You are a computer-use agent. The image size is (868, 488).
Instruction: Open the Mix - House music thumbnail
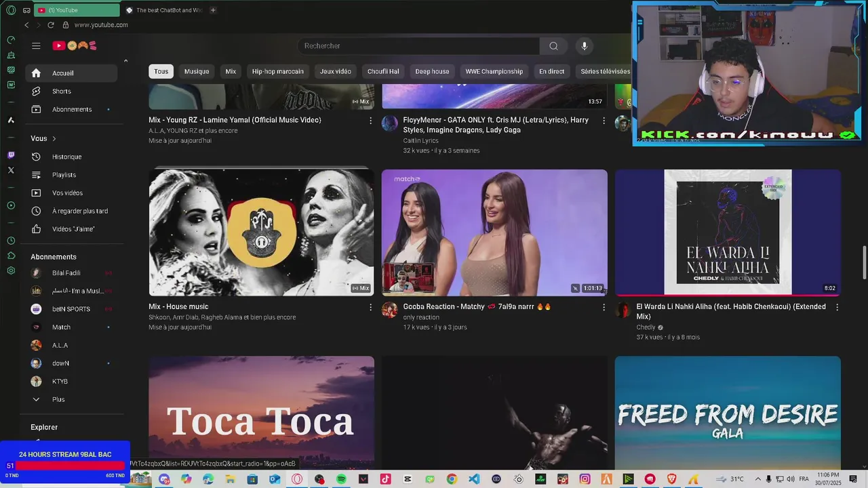[261, 232]
